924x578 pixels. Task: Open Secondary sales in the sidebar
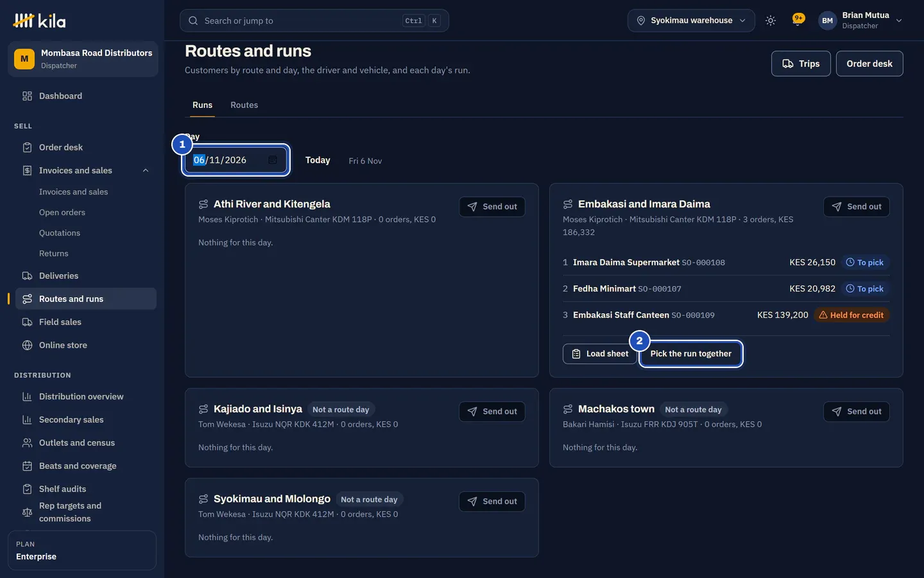[x=86, y=419]
